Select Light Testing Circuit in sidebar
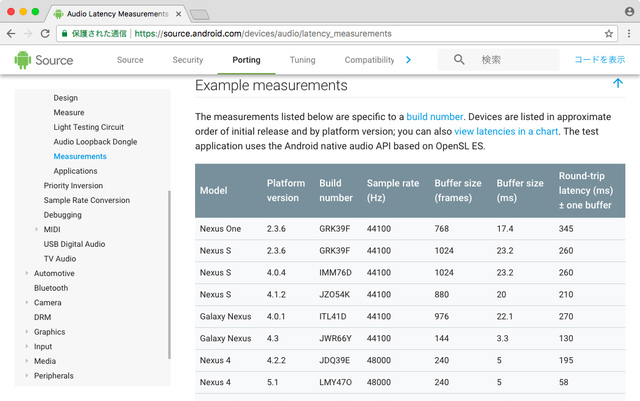 coord(89,127)
